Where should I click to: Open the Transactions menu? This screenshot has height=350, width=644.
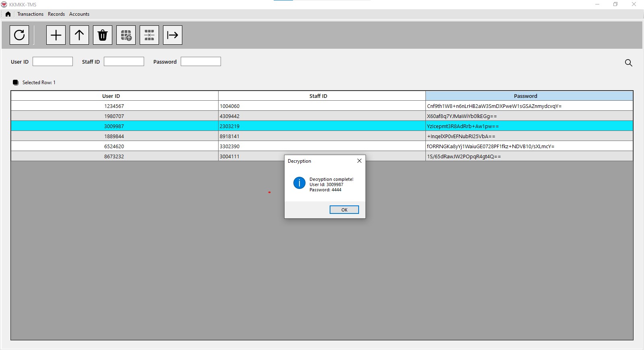(x=30, y=14)
